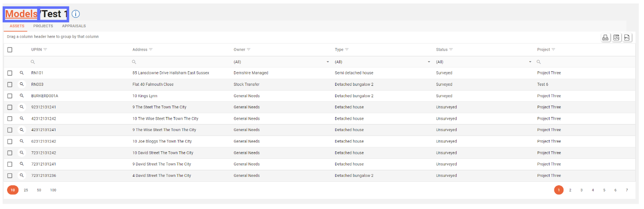Screen dimensions: 644x209
Task: Toggle the select-all checkbox in header
Action: [x=10, y=50]
